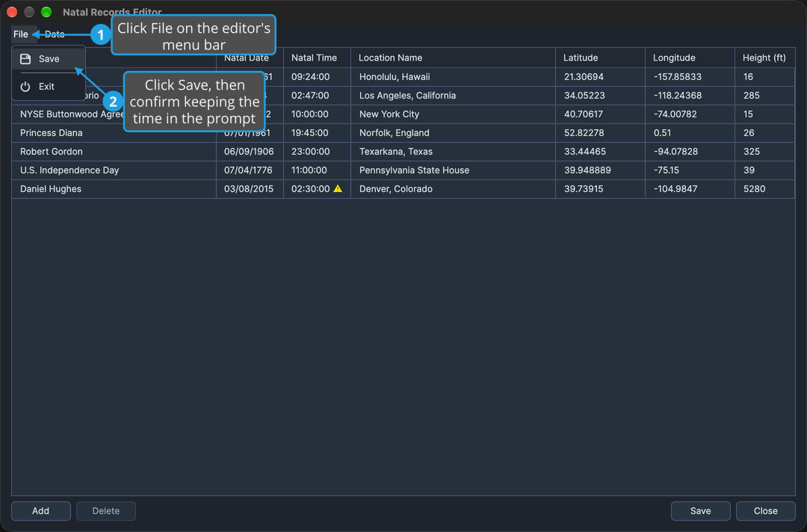Open the File menu
Viewport: 807px width, 532px height.
(21, 34)
